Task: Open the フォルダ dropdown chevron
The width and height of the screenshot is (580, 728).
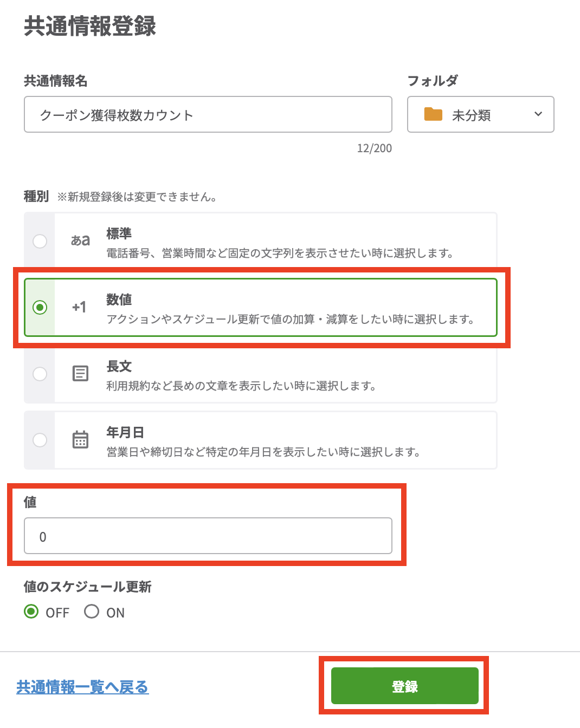Action: (x=538, y=114)
